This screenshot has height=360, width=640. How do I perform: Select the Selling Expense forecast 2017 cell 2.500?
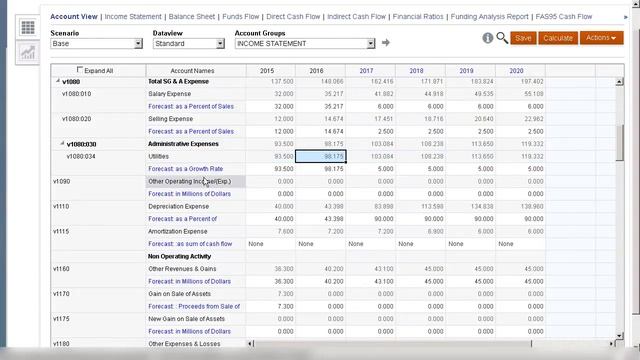[370, 131]
